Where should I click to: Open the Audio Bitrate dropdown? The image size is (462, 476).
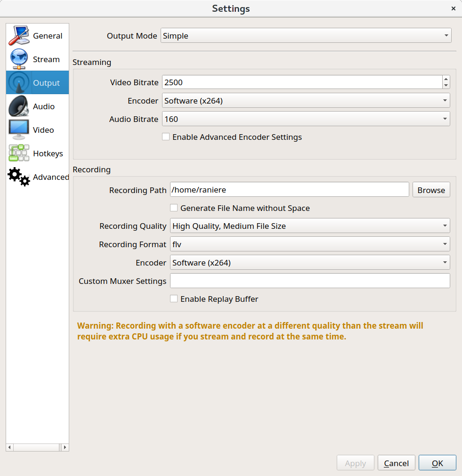pyautogui.click(x=306, y=119)
